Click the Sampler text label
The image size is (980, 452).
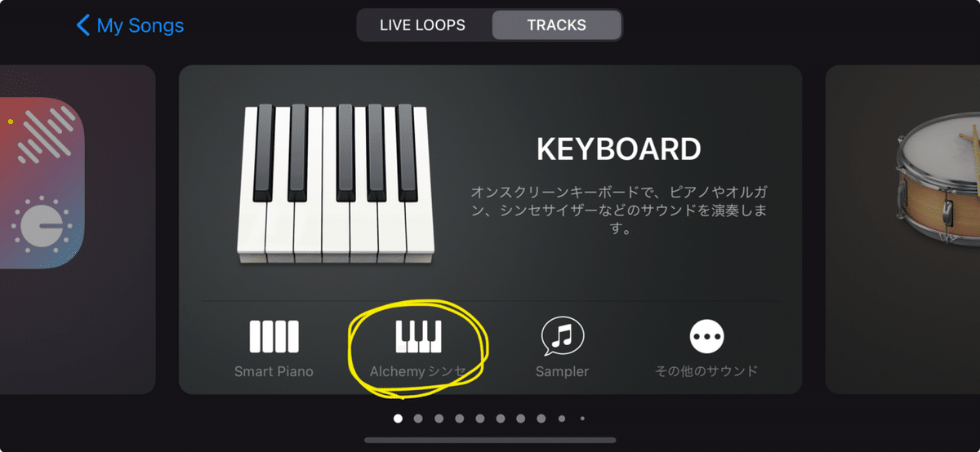click(562, 371)
